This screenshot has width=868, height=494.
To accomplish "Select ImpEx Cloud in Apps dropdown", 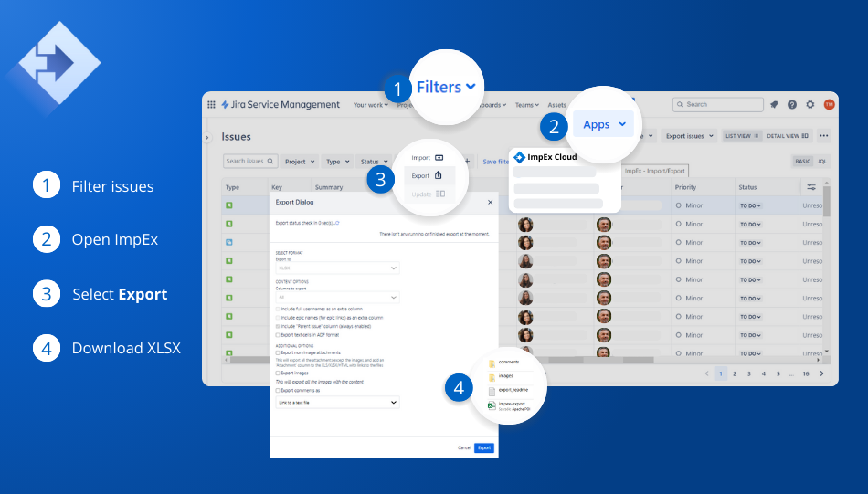I will point(545,157).
